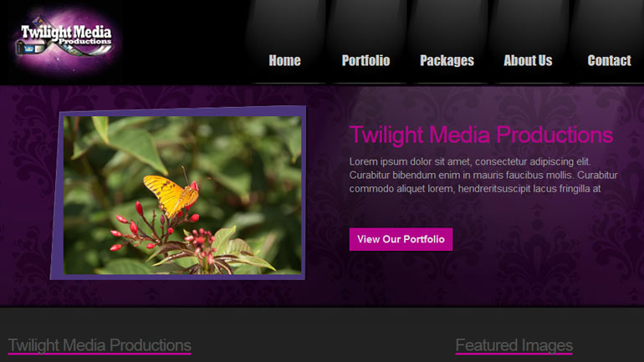
Task: Click the View Our Portfolio button
Action: pyautogui.click(x=401, y=239)
